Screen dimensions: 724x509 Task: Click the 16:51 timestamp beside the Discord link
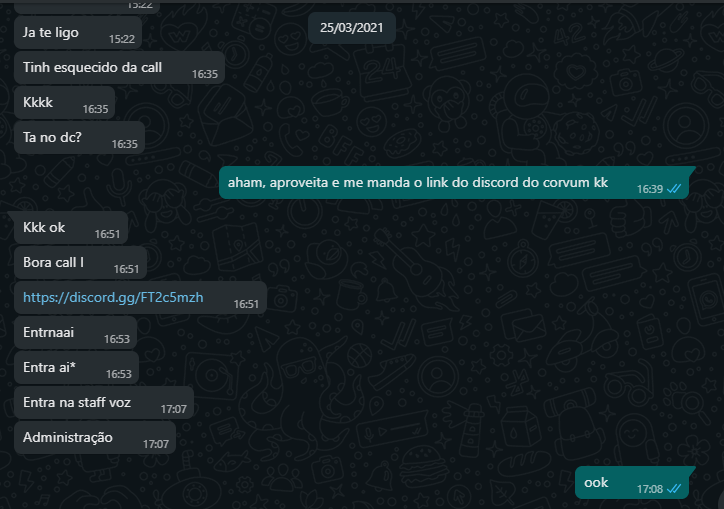click(246, 304)
